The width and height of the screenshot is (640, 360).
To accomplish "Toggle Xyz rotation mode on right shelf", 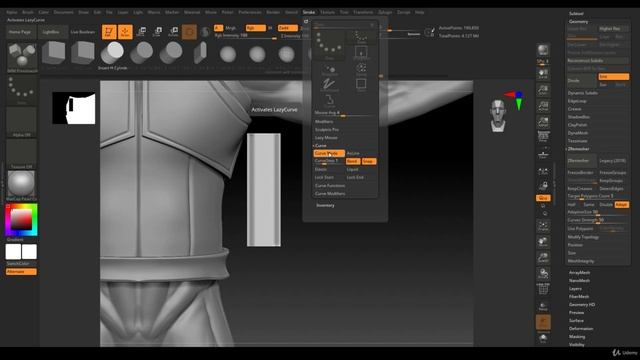I will coord(543,198).
